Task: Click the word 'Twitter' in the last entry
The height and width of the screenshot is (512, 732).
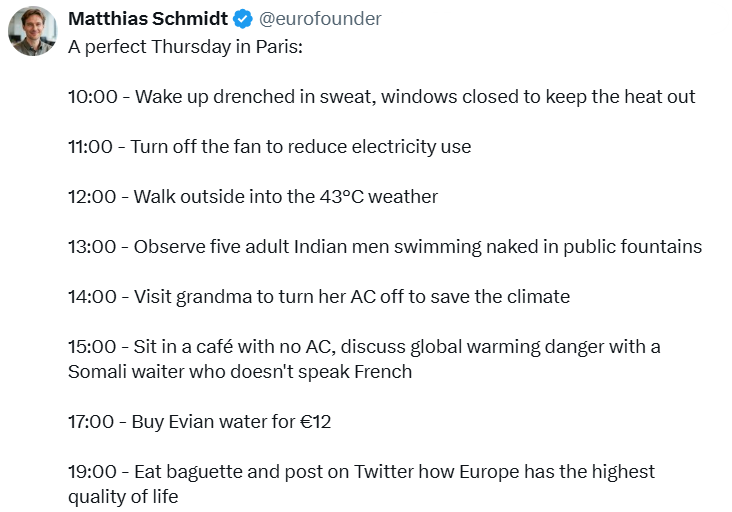Action: (x=383, y=471)
